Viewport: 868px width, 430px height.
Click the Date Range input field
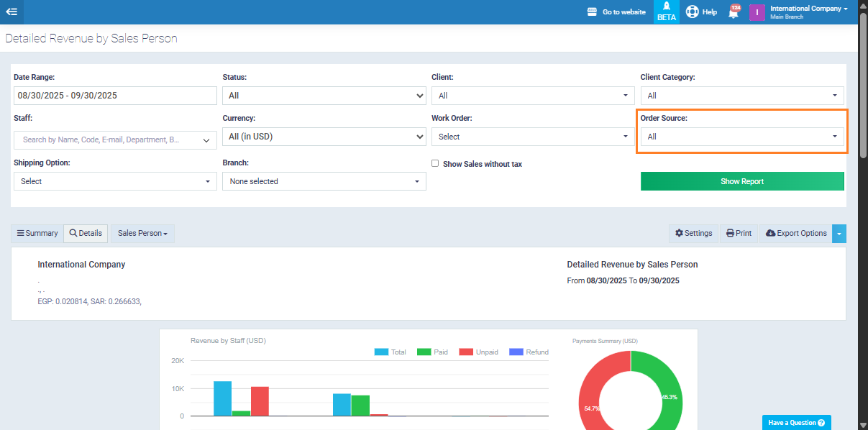[115, 96]
